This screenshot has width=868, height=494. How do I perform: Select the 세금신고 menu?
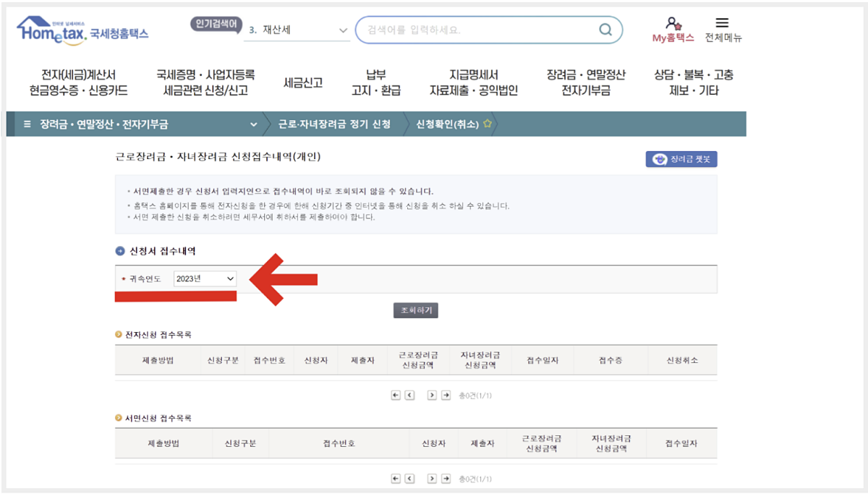point(302,81)
